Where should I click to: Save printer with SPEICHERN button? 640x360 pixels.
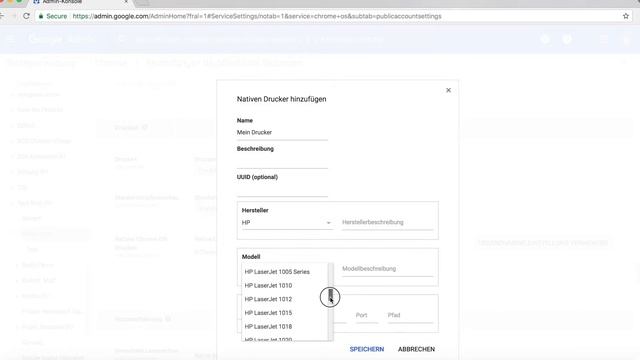pos(367,349)
